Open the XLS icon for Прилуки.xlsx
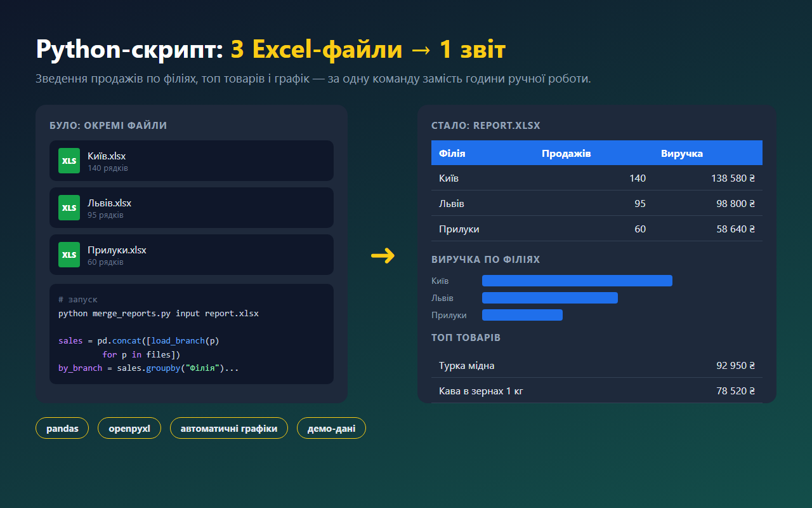The width and height of the screenshot is (812, 508). click(x=69, y=255)
